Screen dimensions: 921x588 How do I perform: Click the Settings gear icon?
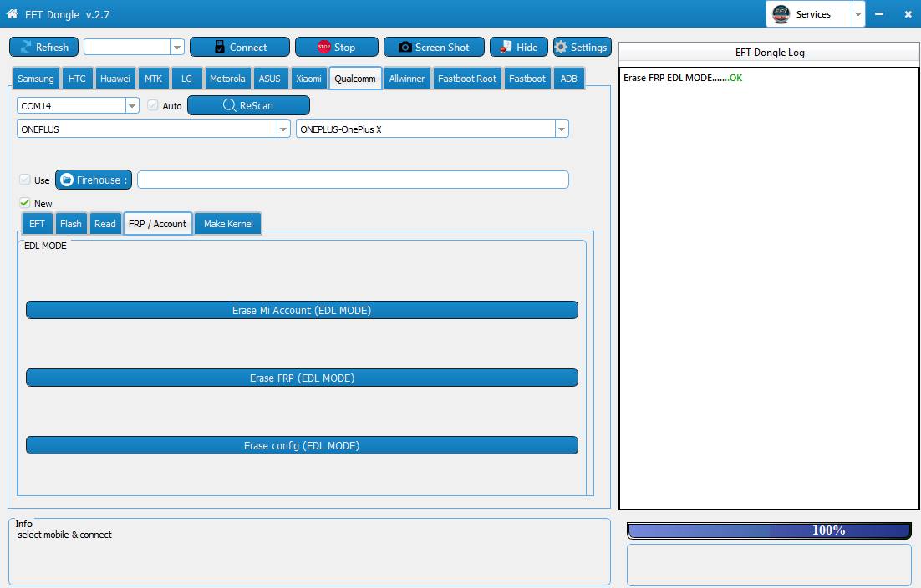point(561,47)
